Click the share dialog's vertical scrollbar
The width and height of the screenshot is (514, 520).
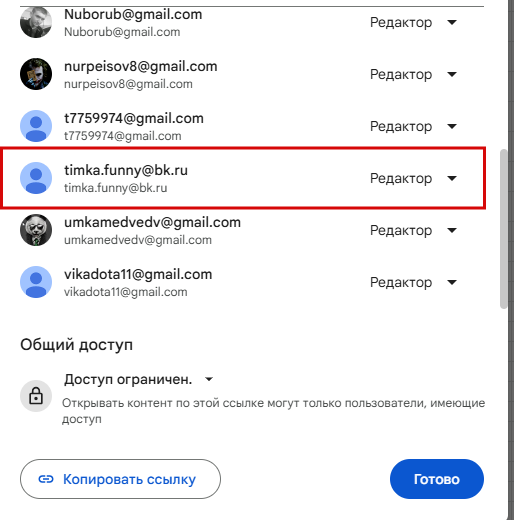pyautogui.click(x=503, y=229)
